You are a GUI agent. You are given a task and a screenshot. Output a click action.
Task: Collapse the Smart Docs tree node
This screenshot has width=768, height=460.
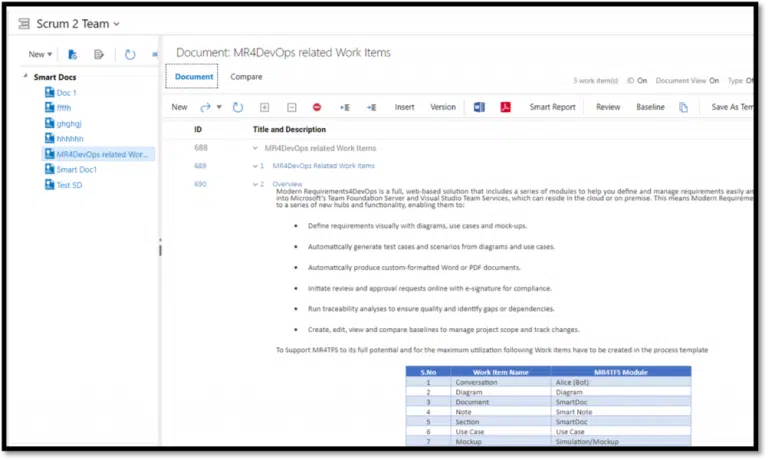click(25, 77)
